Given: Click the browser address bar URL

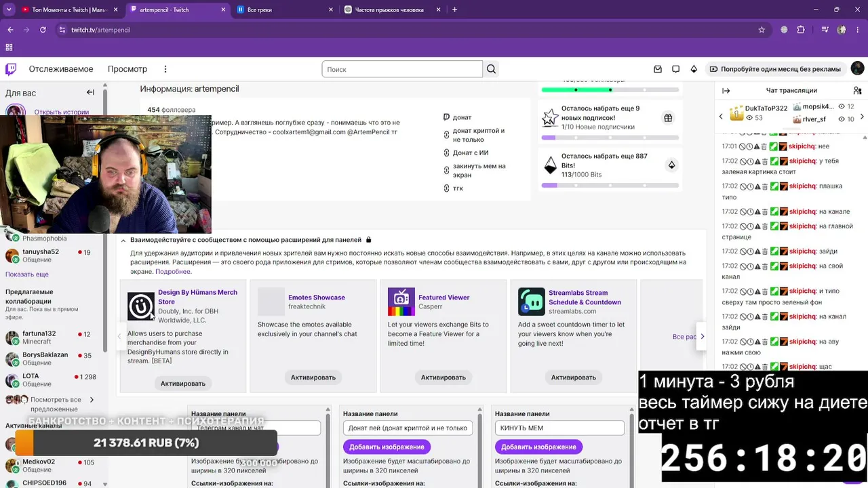Looking at the screenshot, I should (x=100, y=30).
